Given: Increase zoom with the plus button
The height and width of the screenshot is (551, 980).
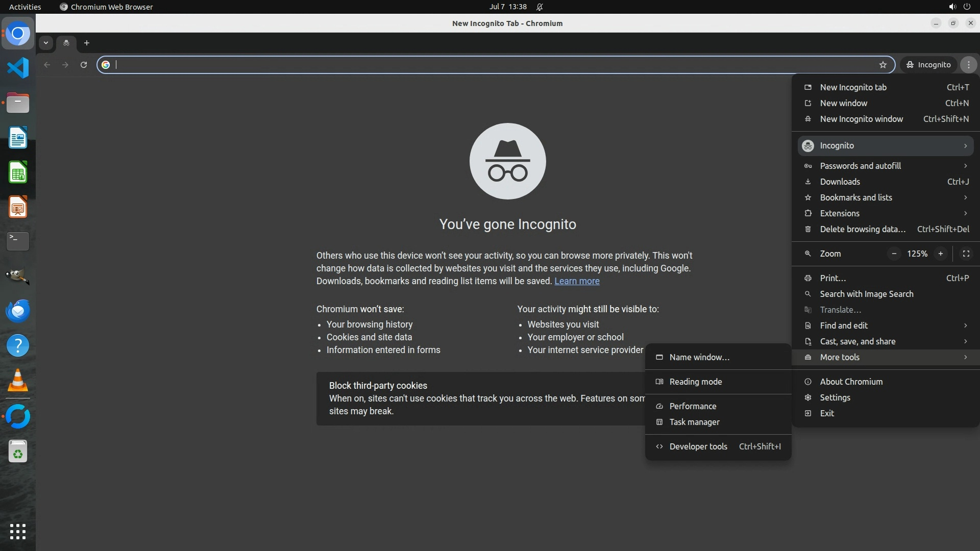Looking at the screenshot, I should 940,254.
